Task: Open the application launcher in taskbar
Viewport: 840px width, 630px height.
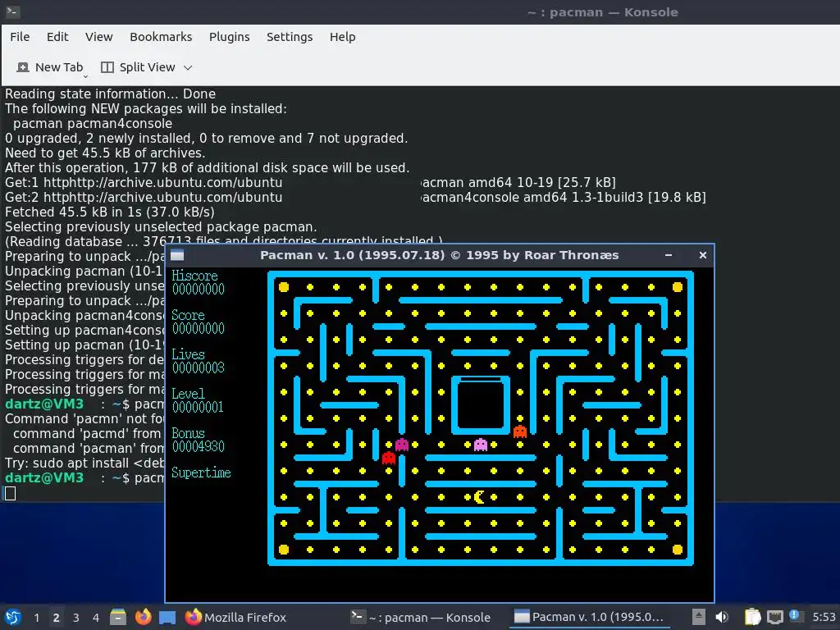Action: tap(13, 617)
